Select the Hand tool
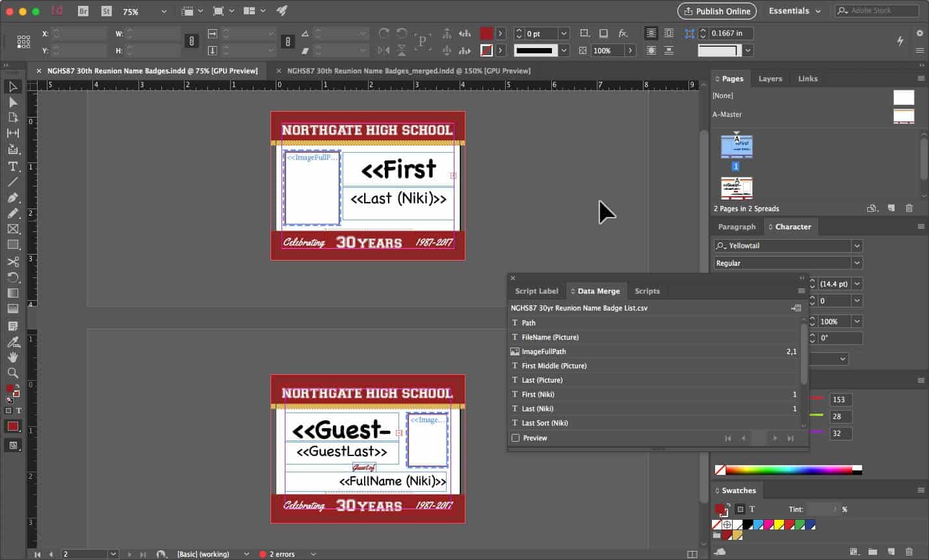The width and height of the screenshot is (929, 560). click(13, 357)
